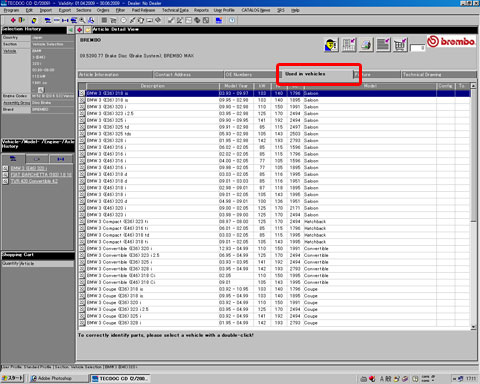Select the BMW 3 (E46) 320 d row
The width and height of the screenshot is (480, 384).
(x=274, y=201)
